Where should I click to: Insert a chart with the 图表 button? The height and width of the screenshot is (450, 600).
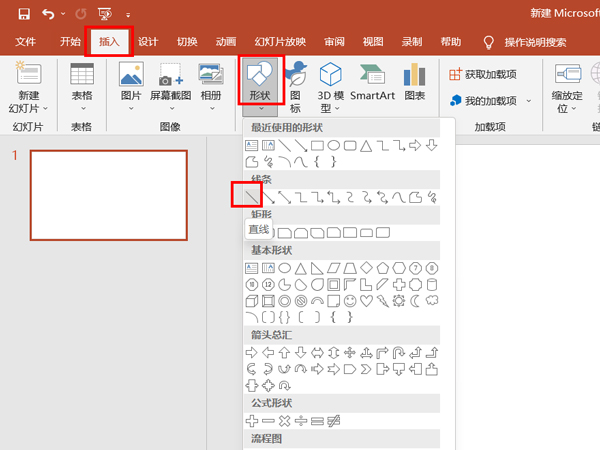pyautogui.click(x=415, y=84)
